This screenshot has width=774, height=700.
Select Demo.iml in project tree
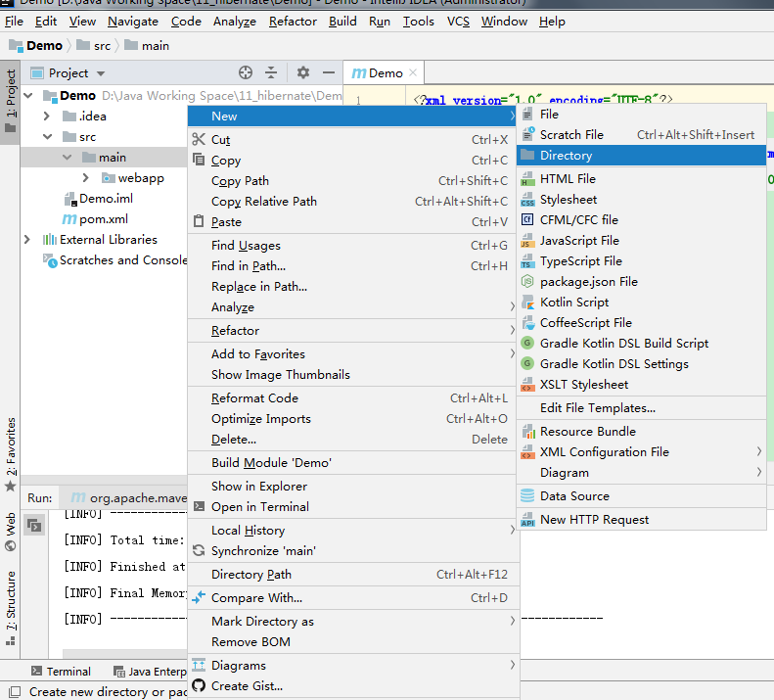(x=99, y=198)
